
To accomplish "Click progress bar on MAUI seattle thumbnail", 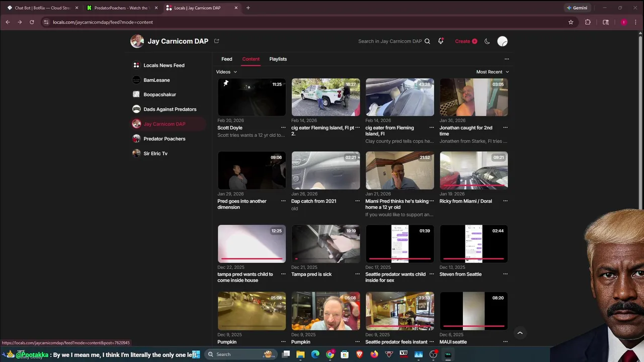I will coord(473,326).
